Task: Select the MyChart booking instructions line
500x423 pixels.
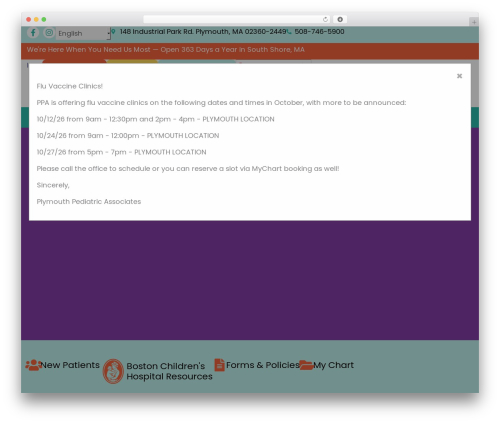Action: pyautogui.click(x=188, y=169)
